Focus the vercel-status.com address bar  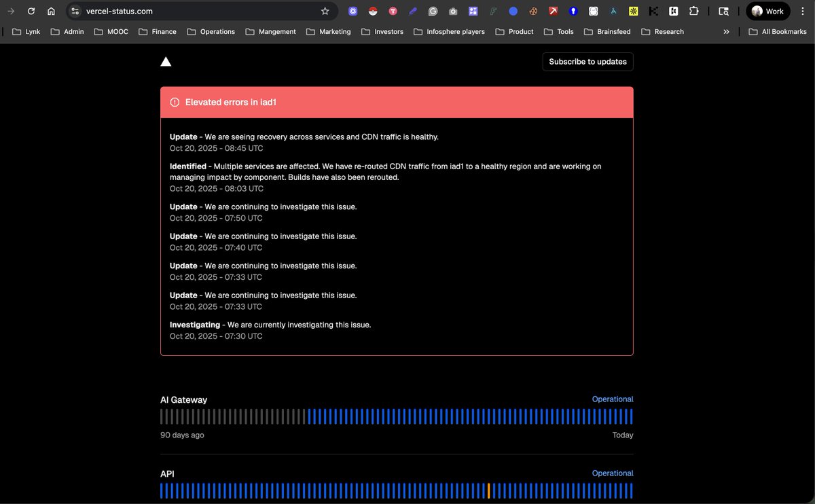click(x=200, y=12)
